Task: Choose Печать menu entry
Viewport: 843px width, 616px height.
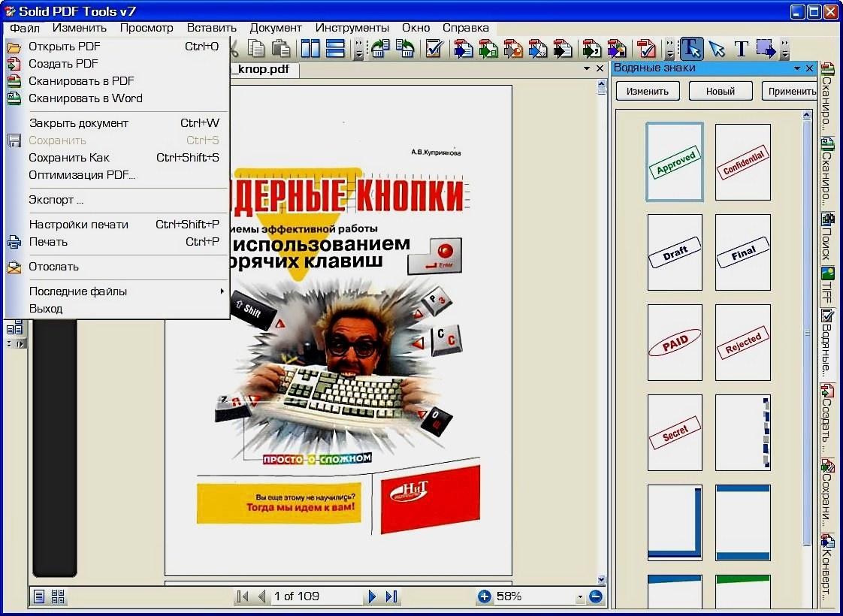Action: point(117,242)
